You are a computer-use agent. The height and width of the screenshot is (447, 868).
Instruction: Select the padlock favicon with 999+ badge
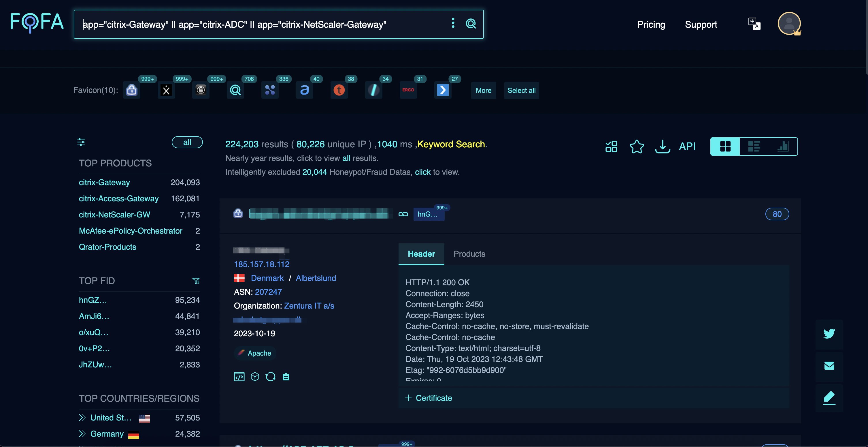click(x=131, y=90)
